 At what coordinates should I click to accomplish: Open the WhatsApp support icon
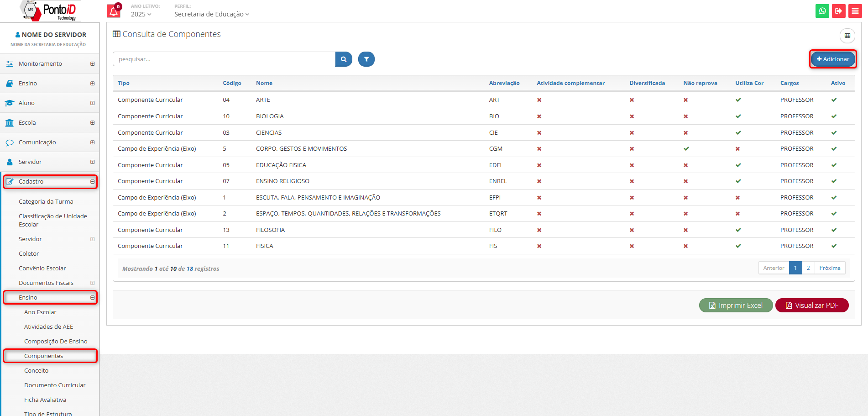(x=822, y=11)
